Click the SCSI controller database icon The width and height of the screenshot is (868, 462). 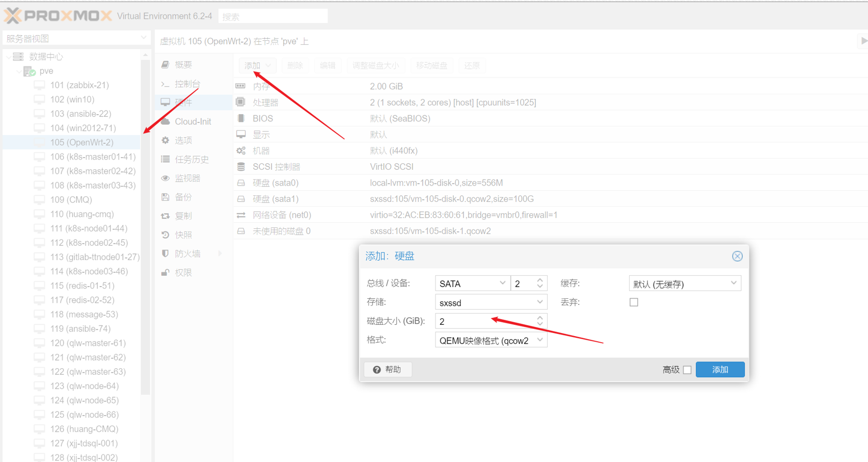[x=241, y=167]
